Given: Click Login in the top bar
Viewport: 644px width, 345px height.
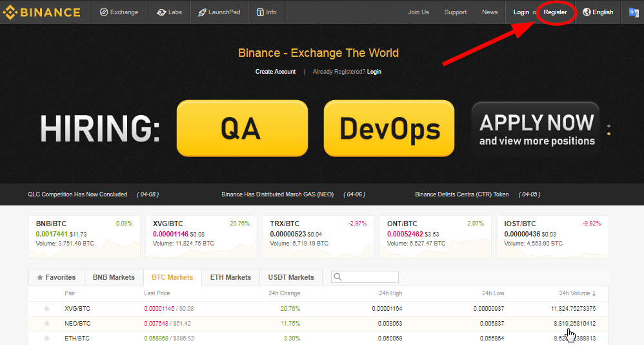Looking at the screenshot, I should pyautogui.click(x=521, y=12).
